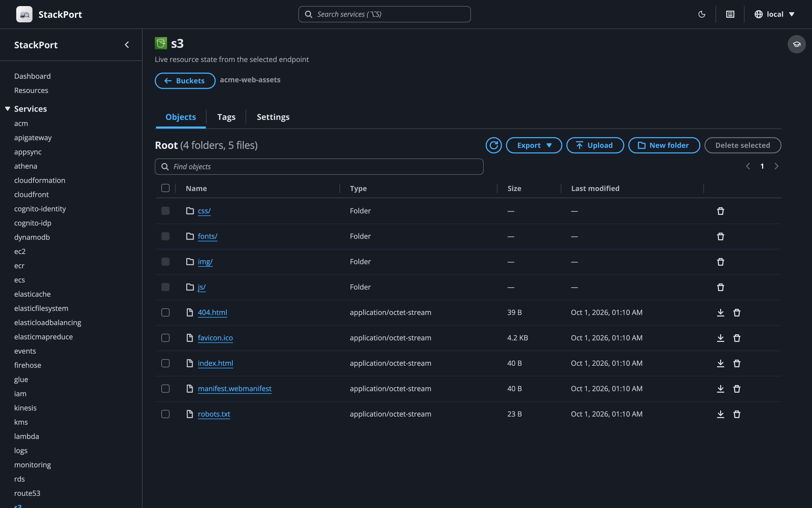The width and height of the screenshot is (812, 508).
Task: Go to the next page of objects
Action: 776,166
